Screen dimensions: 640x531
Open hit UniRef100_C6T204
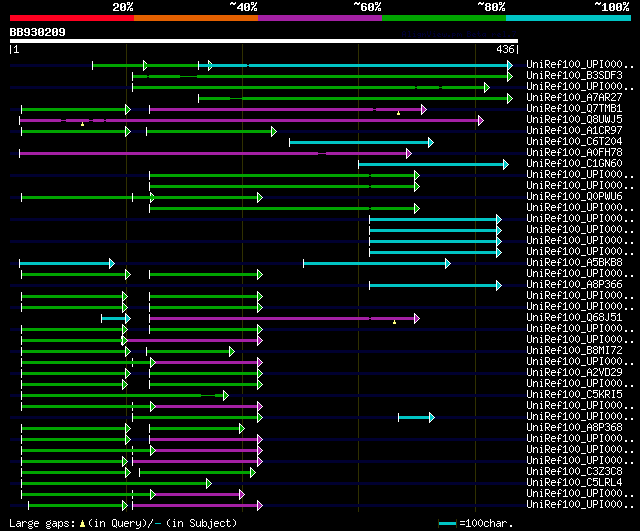tap(574, 142)
